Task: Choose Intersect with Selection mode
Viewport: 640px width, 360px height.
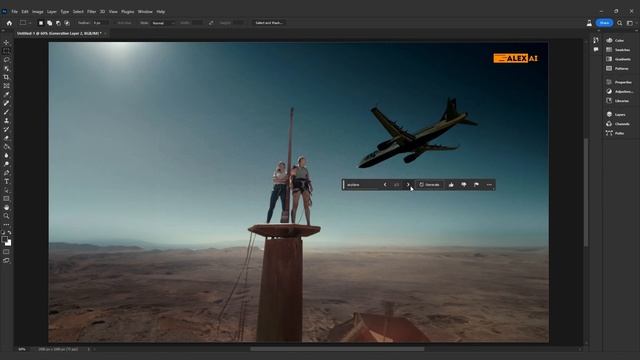Action: pos(67,23)
